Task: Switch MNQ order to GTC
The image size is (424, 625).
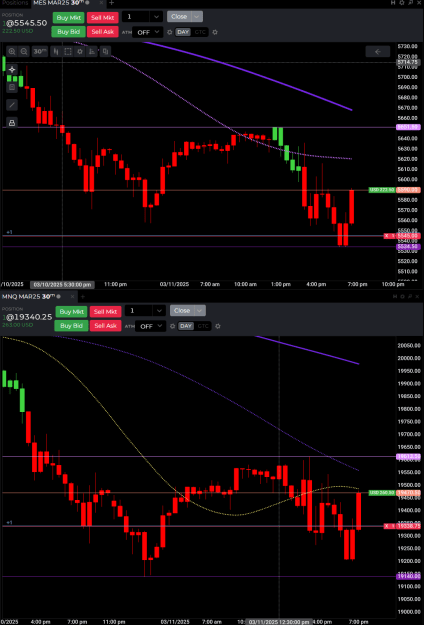Action: click(x=203, y=326)
